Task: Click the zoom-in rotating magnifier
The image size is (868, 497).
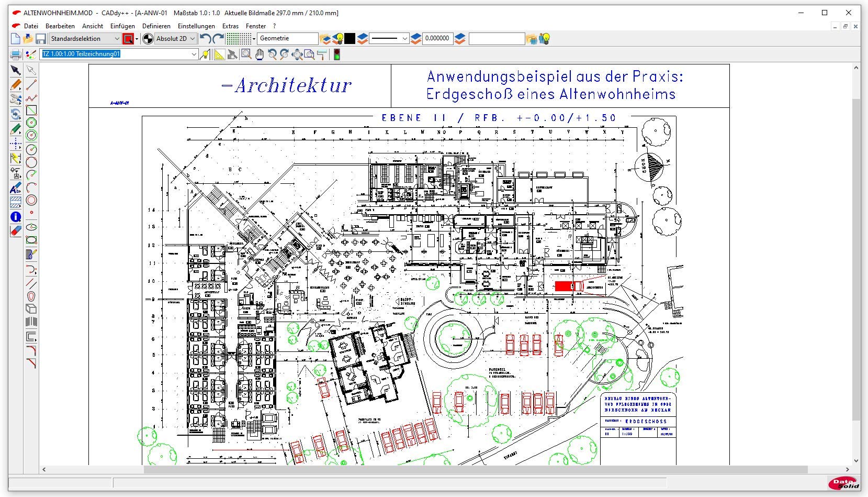Action: coord(272,54)
